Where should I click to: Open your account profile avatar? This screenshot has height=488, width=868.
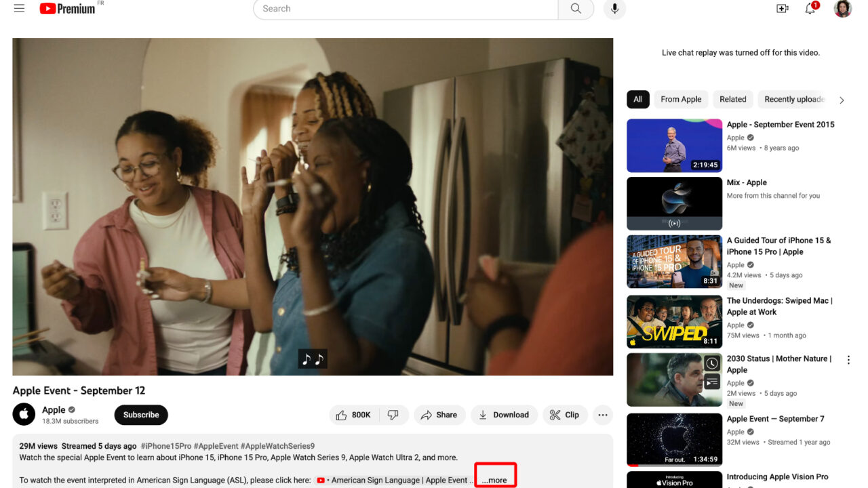[842, 9]
